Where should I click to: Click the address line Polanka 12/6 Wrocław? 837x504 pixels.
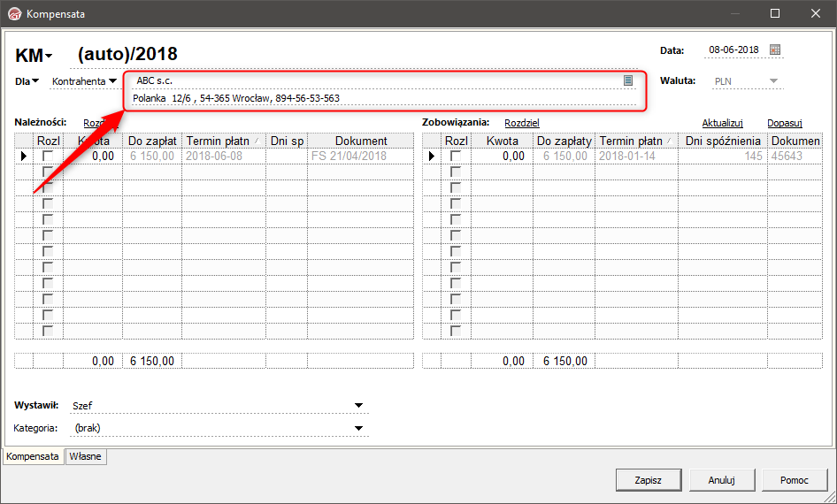tap(384, 98)
